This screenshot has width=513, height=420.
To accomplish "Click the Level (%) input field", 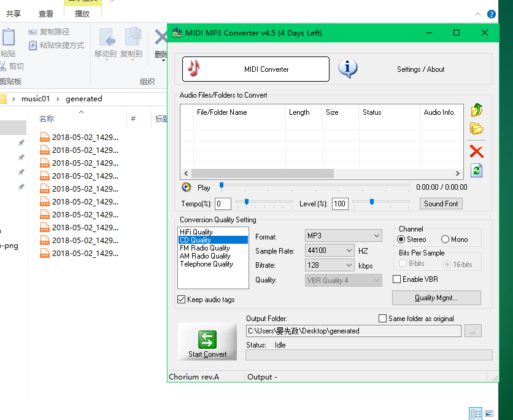I will pos(340,204).
